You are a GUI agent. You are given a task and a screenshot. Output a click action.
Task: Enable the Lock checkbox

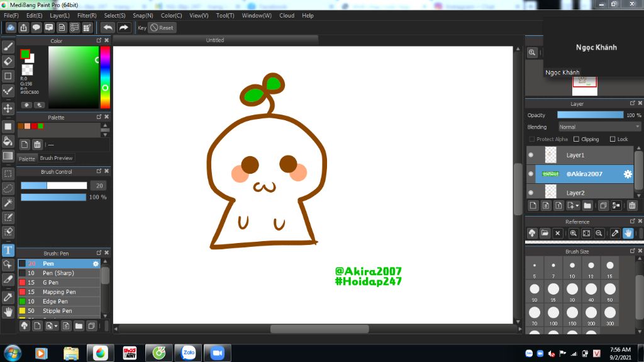613,139
